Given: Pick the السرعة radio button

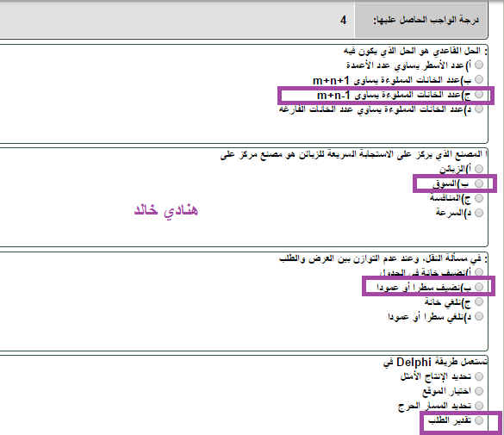Looking at the screenshot, I should coord(479,213).
